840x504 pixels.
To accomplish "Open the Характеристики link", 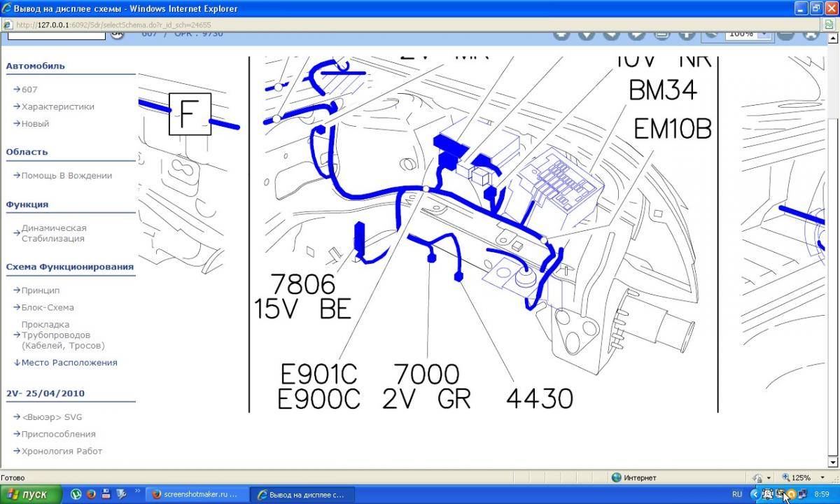I will click(x=57, y=106).
